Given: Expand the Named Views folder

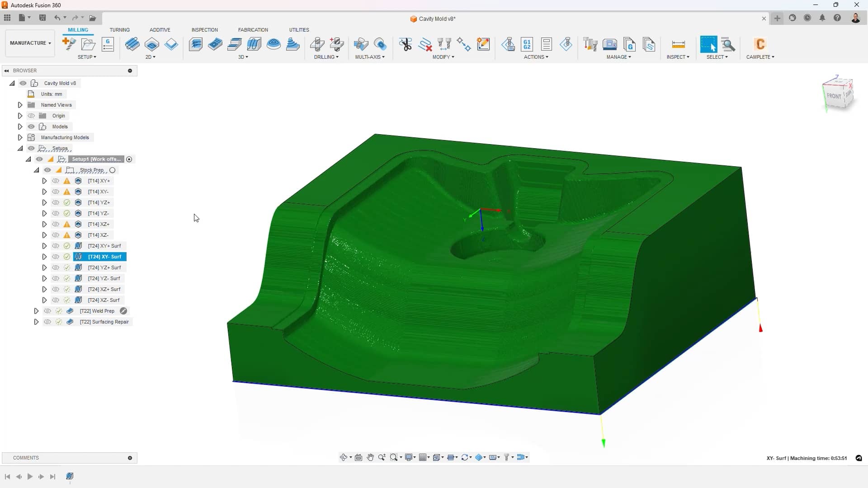Looking at the screenshot, I should click(20, 104).
